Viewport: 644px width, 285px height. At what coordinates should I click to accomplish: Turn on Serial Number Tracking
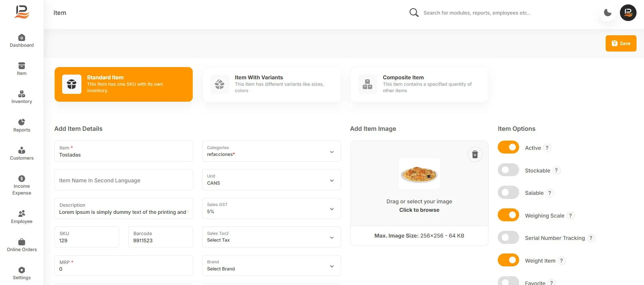508,237
